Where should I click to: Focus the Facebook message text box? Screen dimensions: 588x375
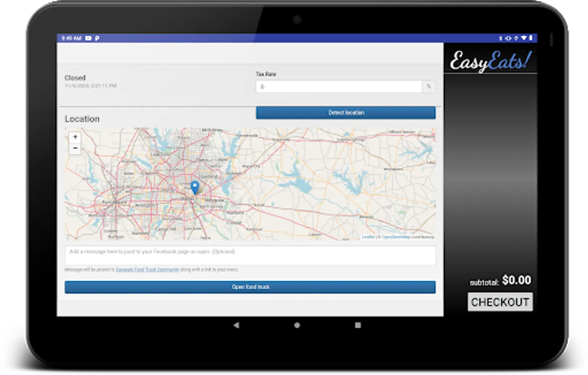(250, 255)
